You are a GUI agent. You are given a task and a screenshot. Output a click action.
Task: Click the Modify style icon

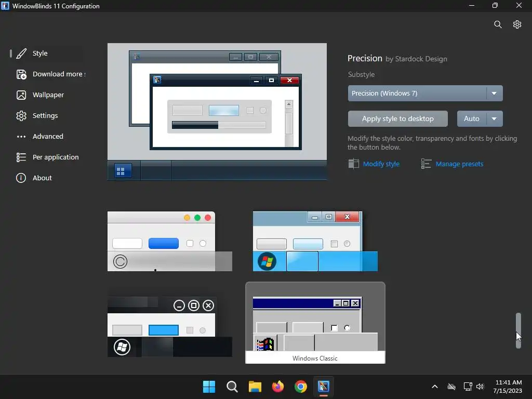(x=353, y=164)
